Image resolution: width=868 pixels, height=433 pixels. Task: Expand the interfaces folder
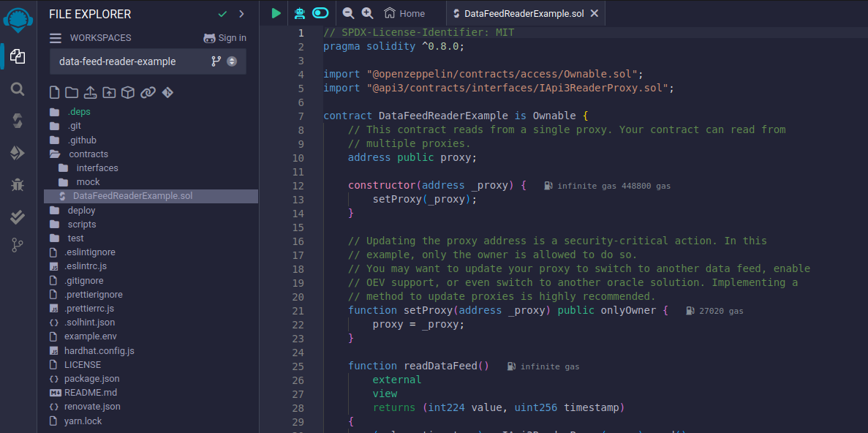97,168
